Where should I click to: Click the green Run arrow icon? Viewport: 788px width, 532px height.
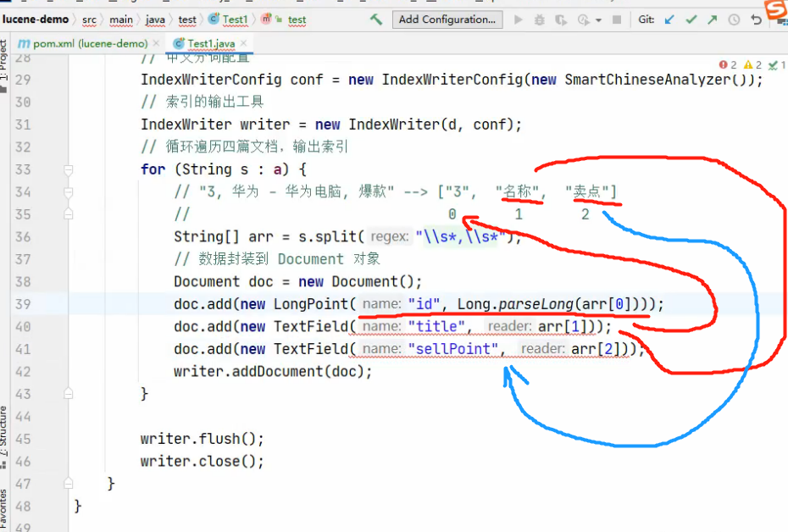[x=518, y=20]
